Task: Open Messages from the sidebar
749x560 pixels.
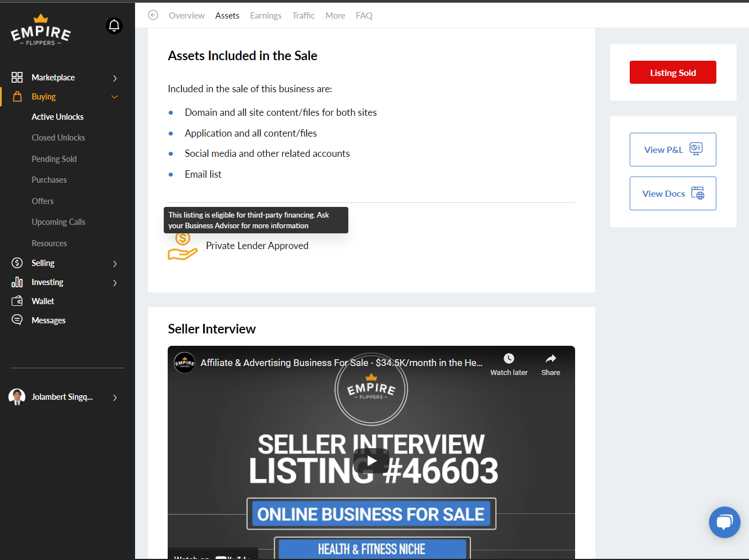Action: coord(48,320)
